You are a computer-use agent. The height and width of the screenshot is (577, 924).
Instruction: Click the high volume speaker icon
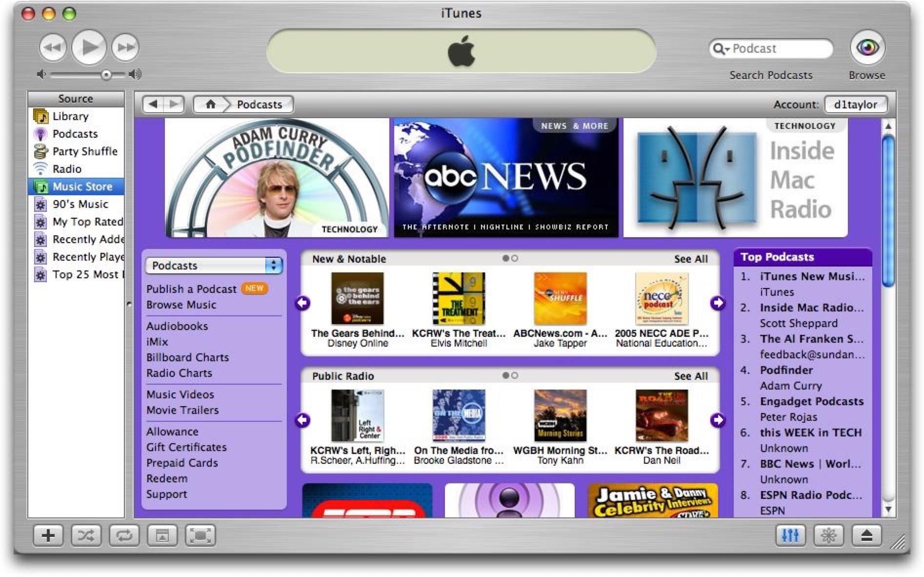tap(135, 74)
